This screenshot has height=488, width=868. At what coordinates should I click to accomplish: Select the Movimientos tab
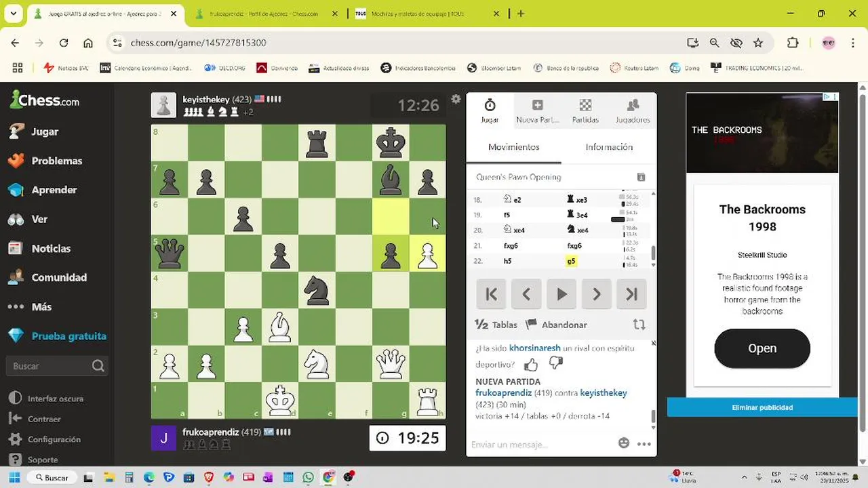514,147
